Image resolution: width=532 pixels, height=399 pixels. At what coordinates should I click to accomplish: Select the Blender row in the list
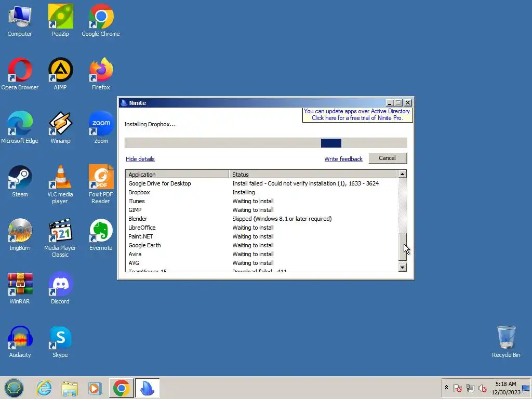[x=261, y=219]
